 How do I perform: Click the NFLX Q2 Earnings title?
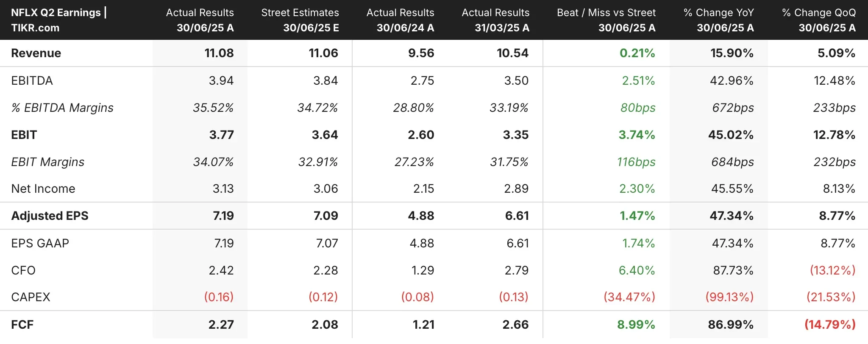pyautogui.click(x=56, y=13)
